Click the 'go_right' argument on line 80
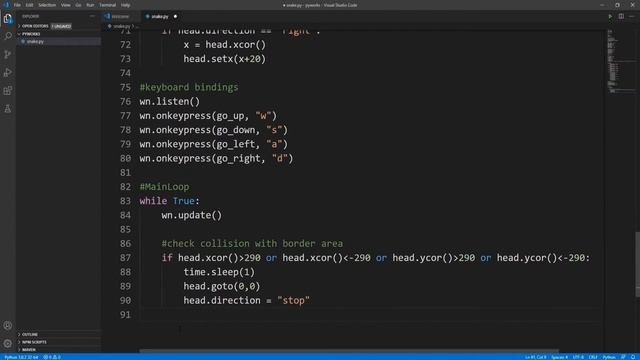640x360 pixels. [238, 158]
